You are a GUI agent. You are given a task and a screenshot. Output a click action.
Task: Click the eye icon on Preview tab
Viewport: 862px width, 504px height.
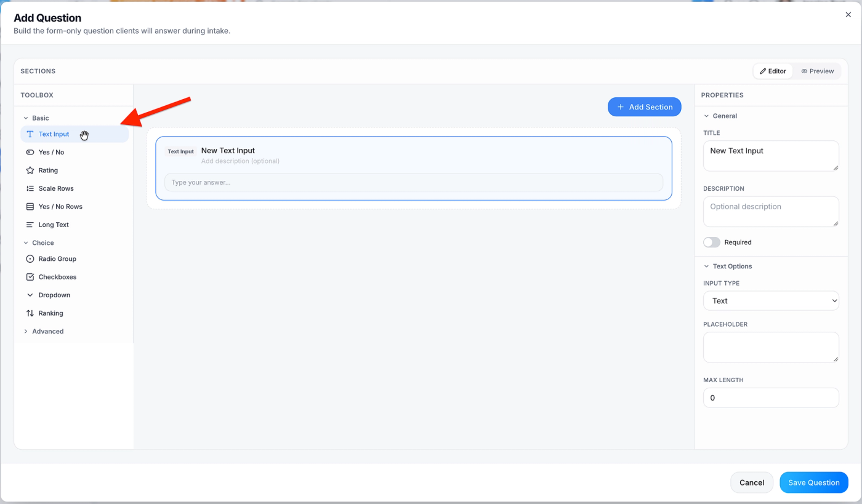[804, 71]
